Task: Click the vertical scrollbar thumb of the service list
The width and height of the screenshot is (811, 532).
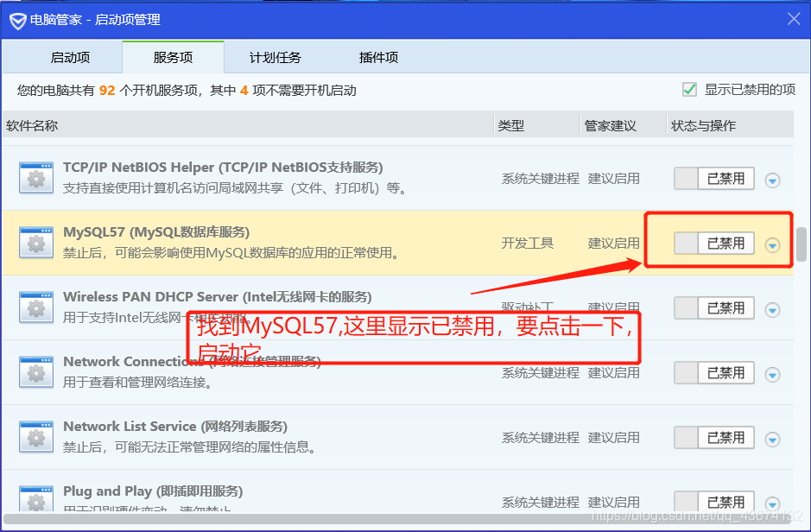Action: pyautogui.click(x=801, y=244)
